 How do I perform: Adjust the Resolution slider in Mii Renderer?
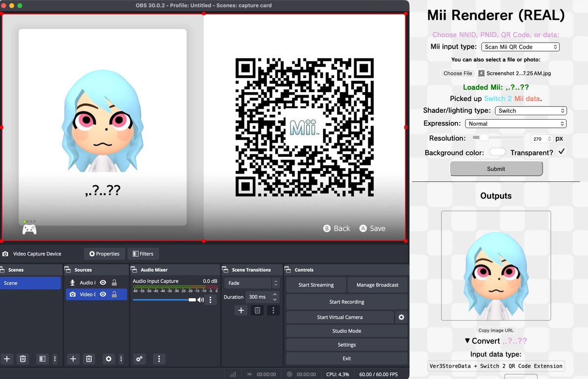click(x=499, y=138)
